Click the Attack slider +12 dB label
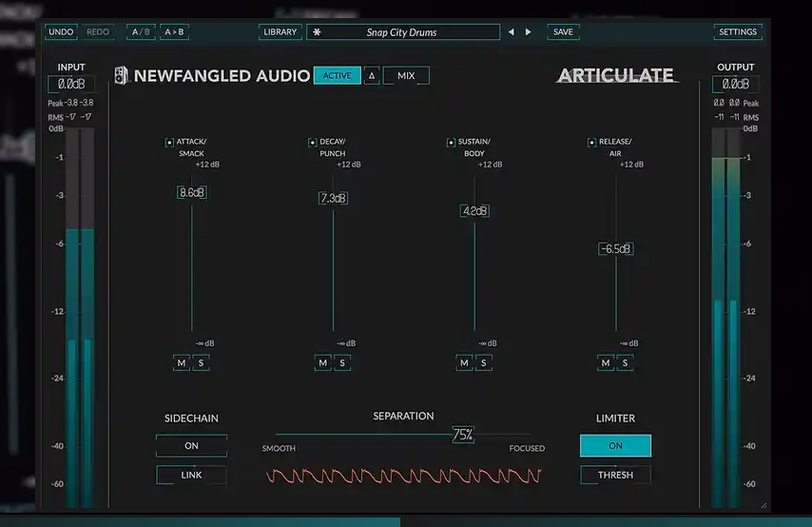Viewport: 812px width, 527px height. [207, 165]
